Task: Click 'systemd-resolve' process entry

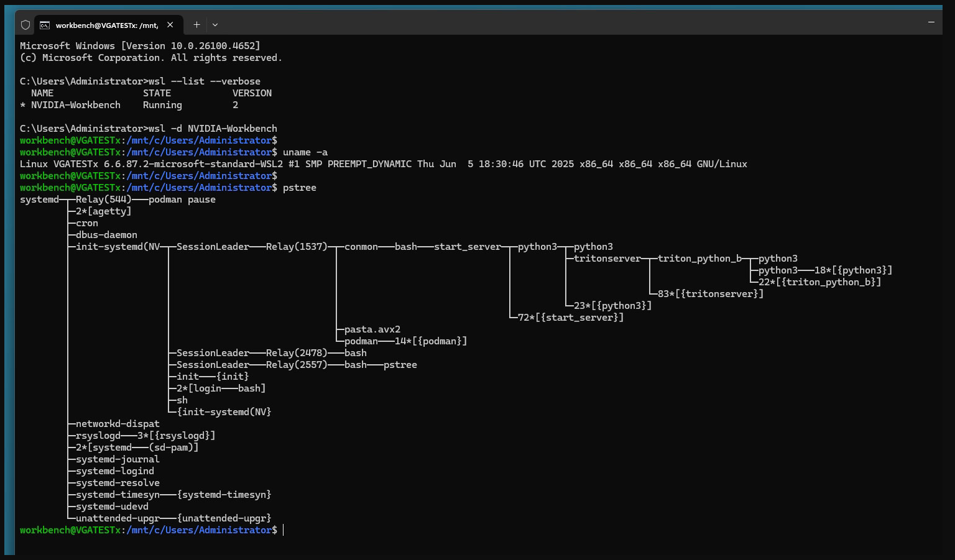Action: tap(118, 483)
